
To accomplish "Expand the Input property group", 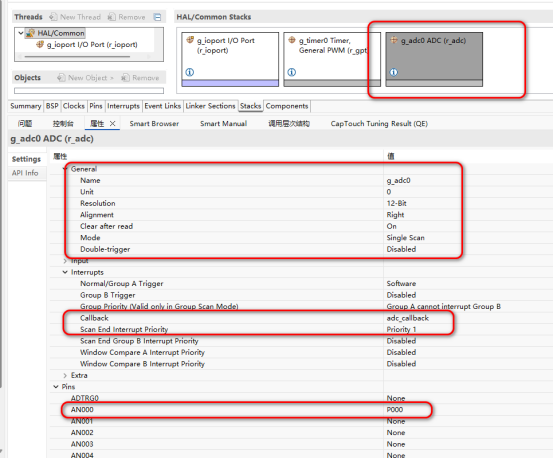I will click(x=65, y=261).
